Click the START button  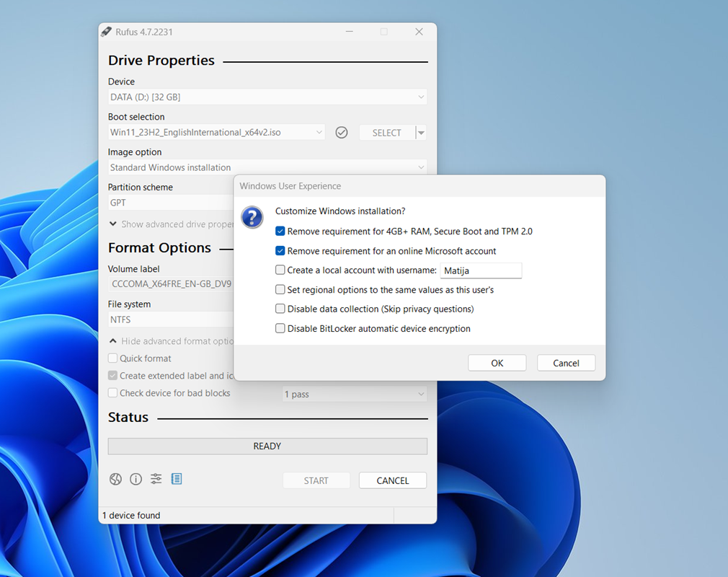(x=316, y=480)
